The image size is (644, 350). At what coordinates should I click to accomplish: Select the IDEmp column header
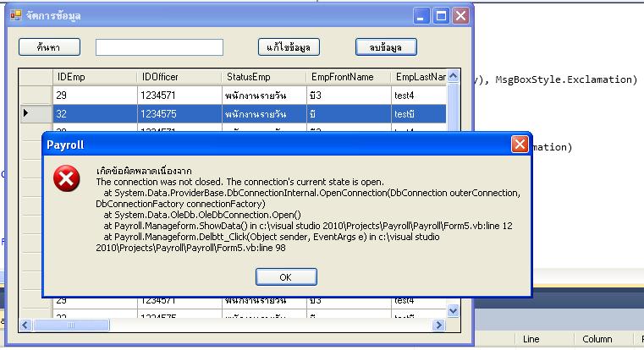click(x=95, y=77)
